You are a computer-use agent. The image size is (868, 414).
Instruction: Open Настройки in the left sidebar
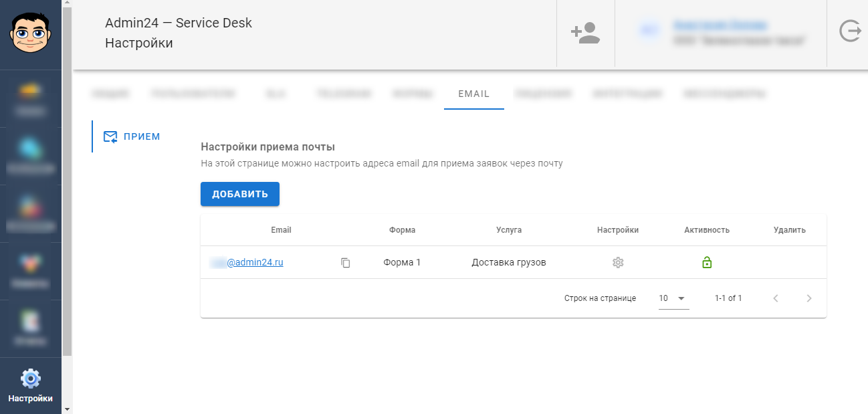tap(31, 386)
